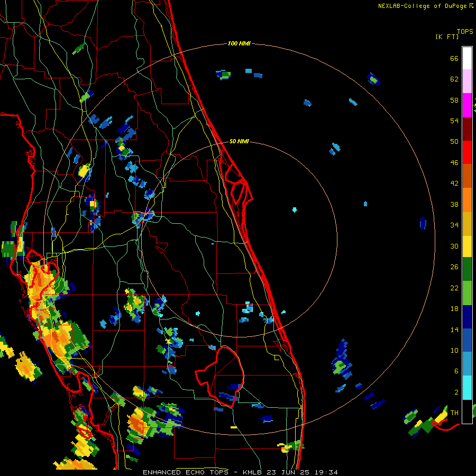The image size is (476, 476).
Task: Click the legend value "18"
Action: (x=454, y=309)
